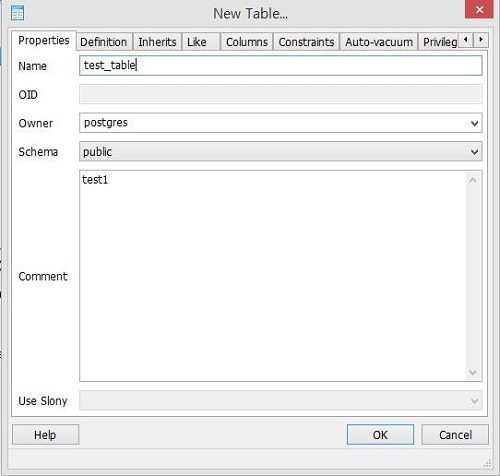Image resolution: width=500 pixels, height=476 pixels.
Task: Click the Comment field label
Action: [x=43, y=276]
